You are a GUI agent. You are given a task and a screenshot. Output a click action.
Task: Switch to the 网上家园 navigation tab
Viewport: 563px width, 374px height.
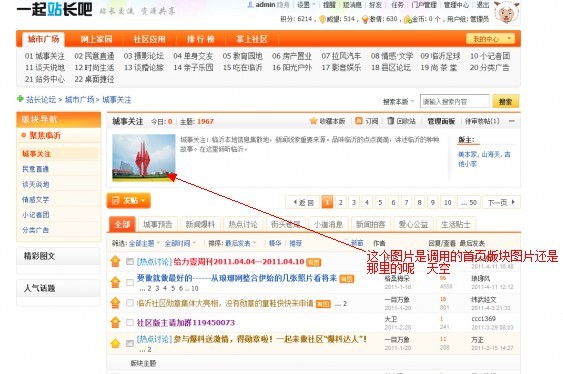pos(96,39)
